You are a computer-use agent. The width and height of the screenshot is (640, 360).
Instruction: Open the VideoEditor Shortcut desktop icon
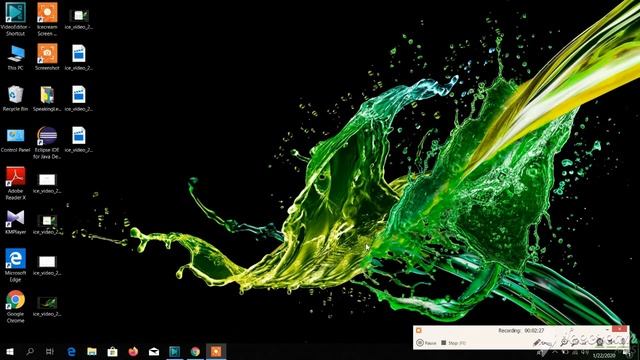(x=16, y=19)
